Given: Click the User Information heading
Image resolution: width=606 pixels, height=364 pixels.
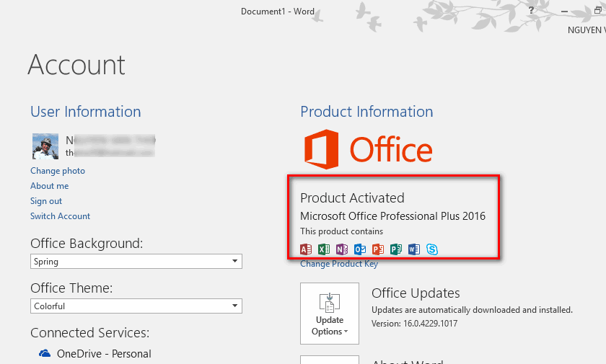Looking at the screenshot, I should pyautogui.click(x=85, y=112).
